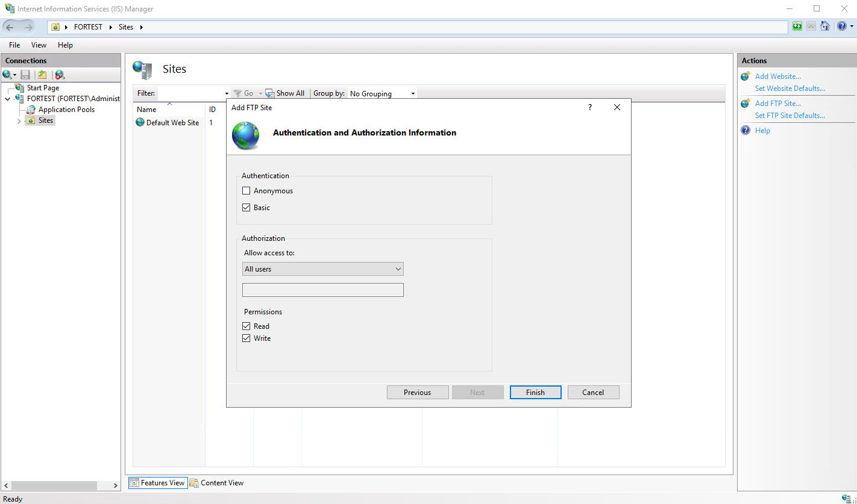Click the green refresh icon near address bar

797,26
